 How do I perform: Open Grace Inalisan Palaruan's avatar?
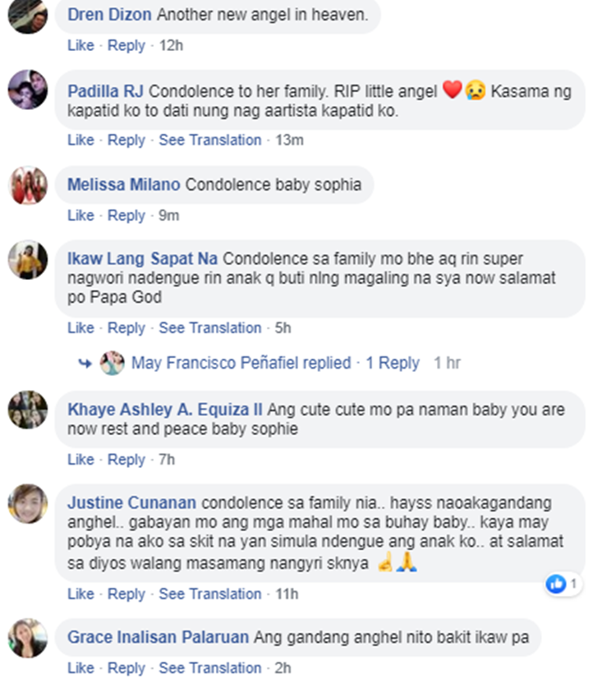pos(28,638)
